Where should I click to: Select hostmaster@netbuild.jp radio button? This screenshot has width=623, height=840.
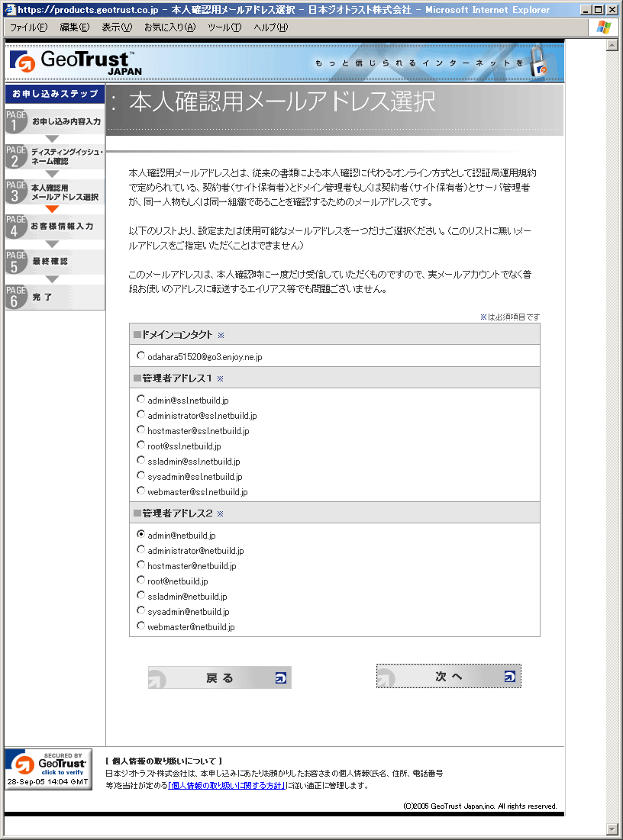[140, 564]
